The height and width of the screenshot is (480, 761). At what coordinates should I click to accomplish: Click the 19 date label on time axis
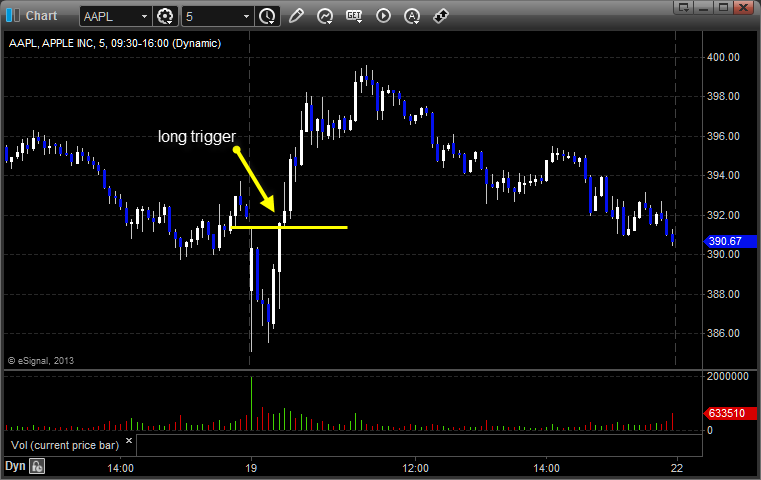pyautogui.click(x=251, y=468)
